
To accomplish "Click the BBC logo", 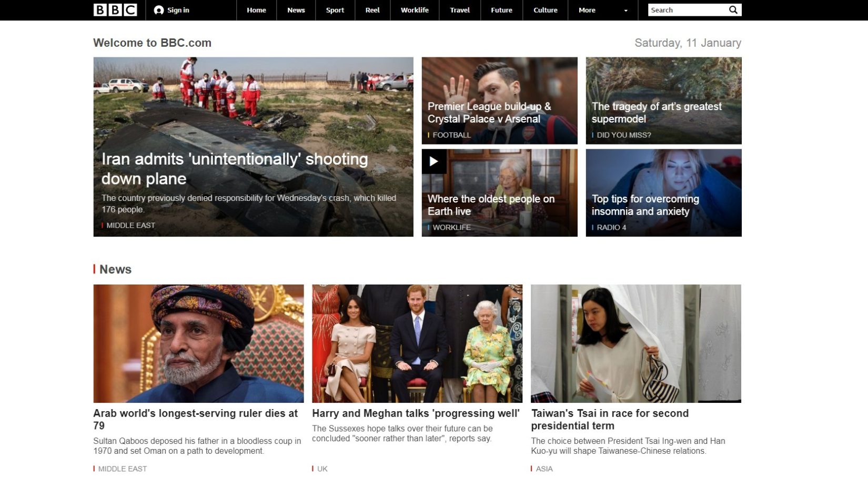I will click(x=115, y=10).
